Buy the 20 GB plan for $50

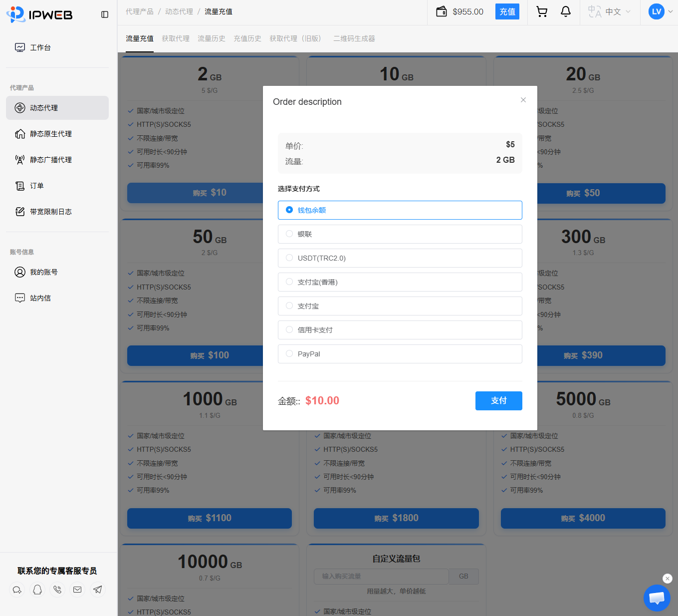(601, 193)
